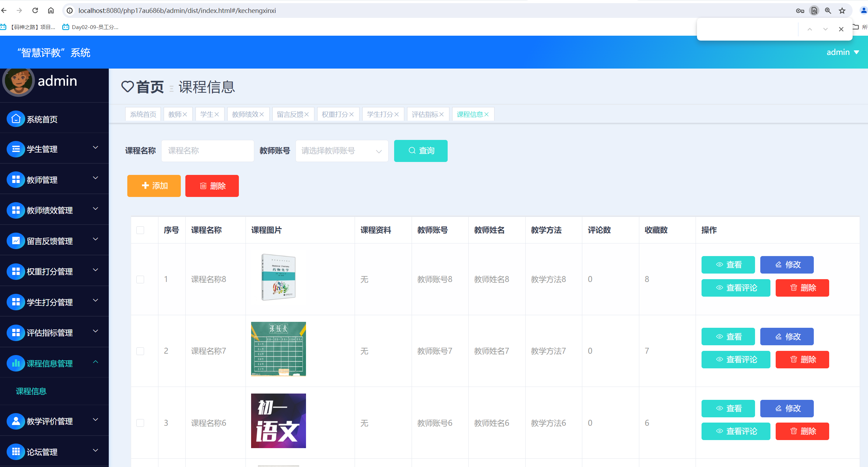Expand the 教师绩效管理 menu chevron
This screenshot has height=467, width=868.
click(x=95, y=209)
